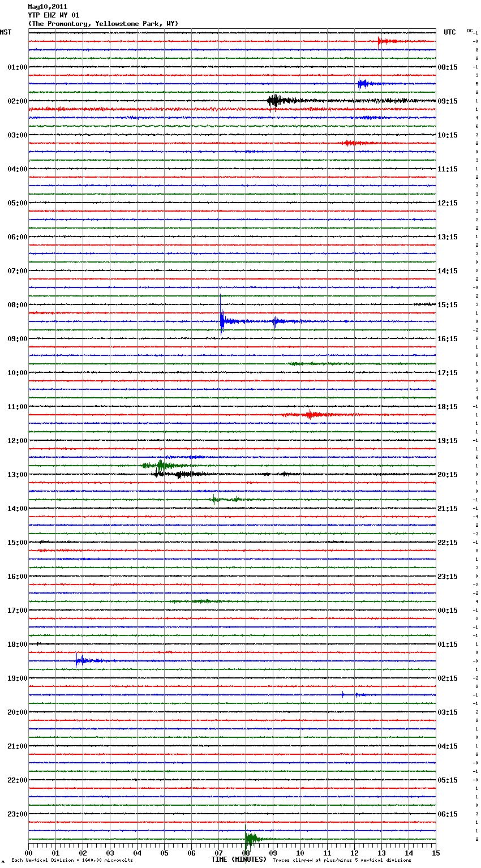This screenshot has width=481, height=868.
Task: Click the traces clipped footnote text
Action: 342,861
